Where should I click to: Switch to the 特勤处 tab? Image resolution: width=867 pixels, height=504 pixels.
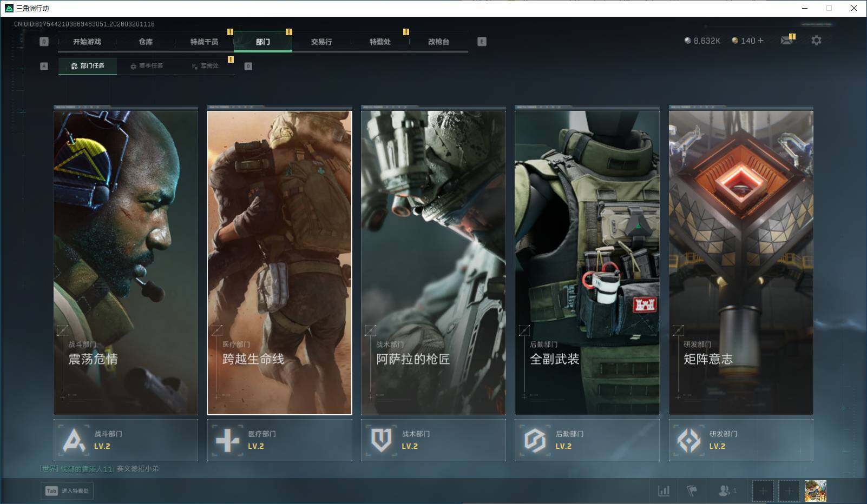(380, 42)
